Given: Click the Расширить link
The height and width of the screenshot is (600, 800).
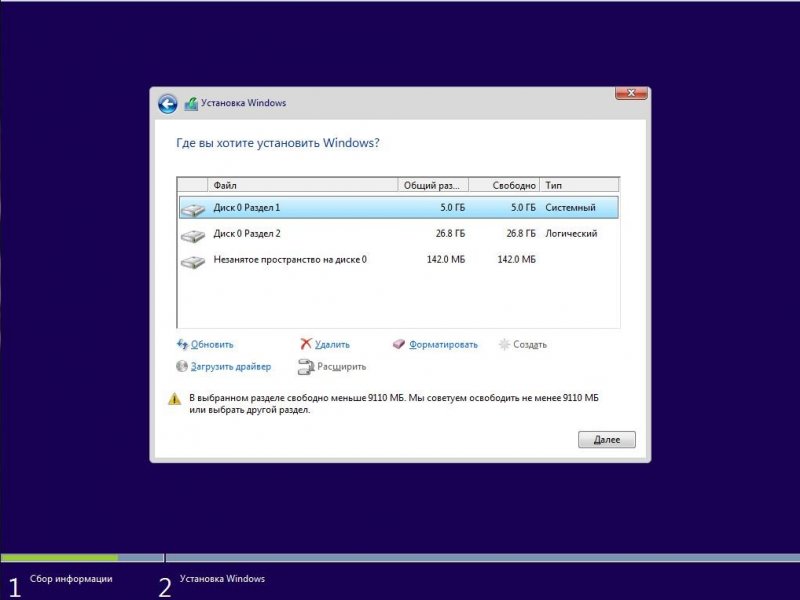Looking at the screenshot, I should (341, 366).
